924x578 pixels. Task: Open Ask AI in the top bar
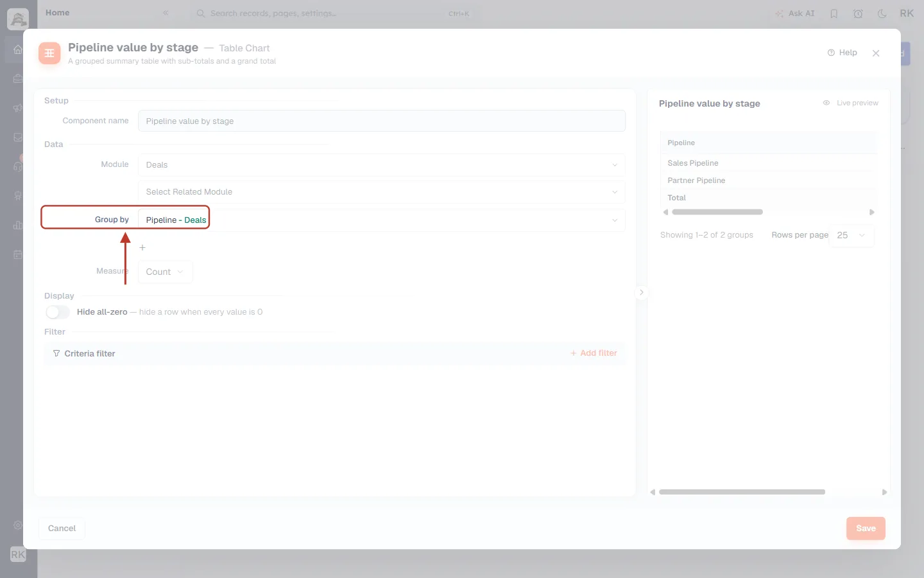[x=794, y=13]
